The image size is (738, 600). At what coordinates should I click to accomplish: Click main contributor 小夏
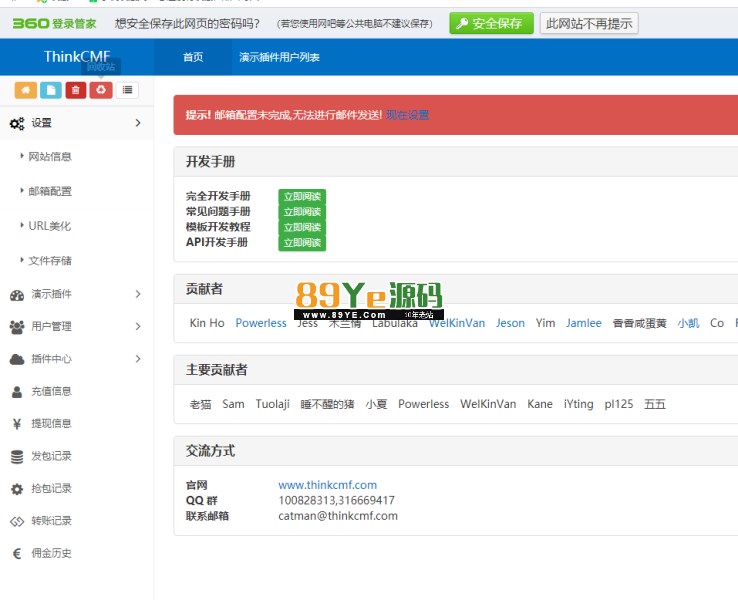376,404
